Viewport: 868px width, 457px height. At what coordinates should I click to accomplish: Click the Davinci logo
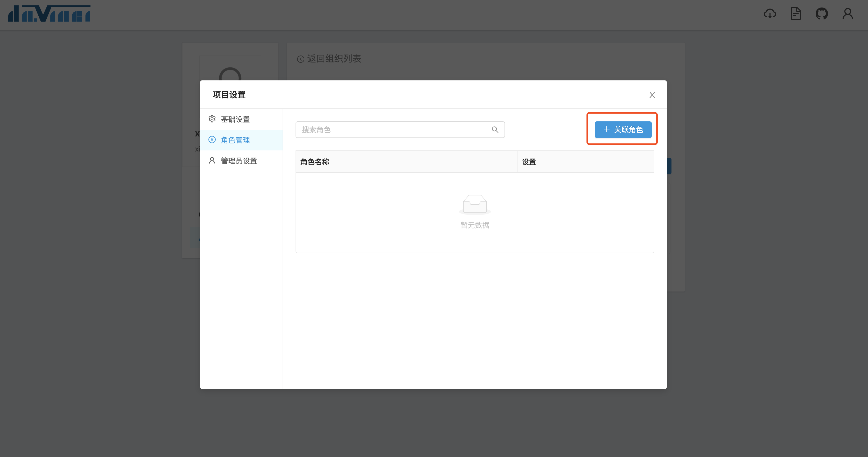49,14
